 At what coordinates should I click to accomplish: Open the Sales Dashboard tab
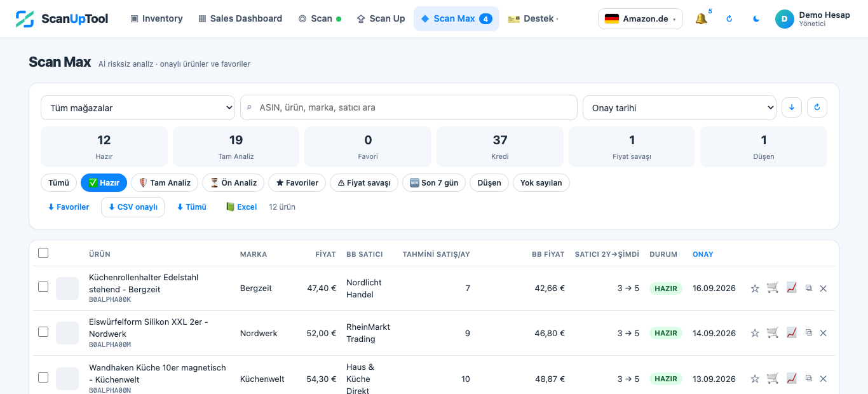240,19
